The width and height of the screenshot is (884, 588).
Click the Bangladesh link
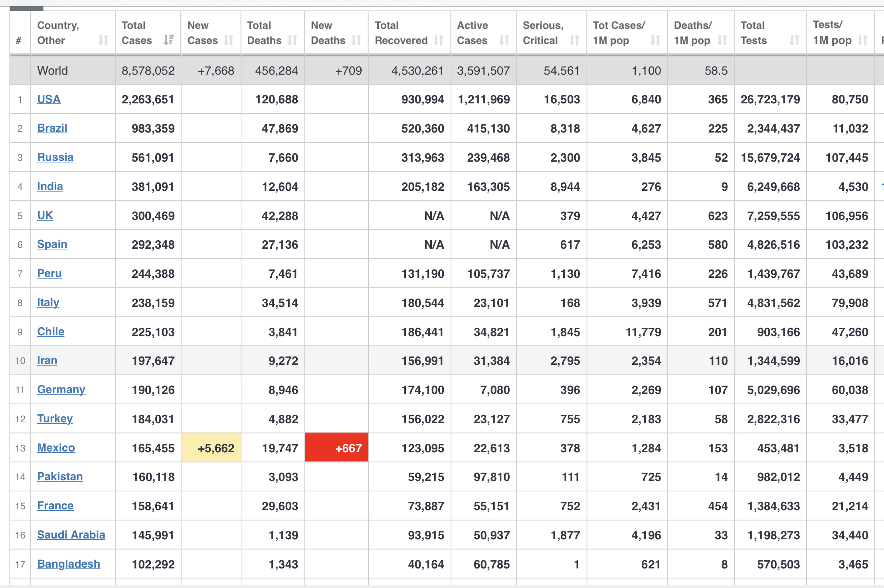coord(69,564)
